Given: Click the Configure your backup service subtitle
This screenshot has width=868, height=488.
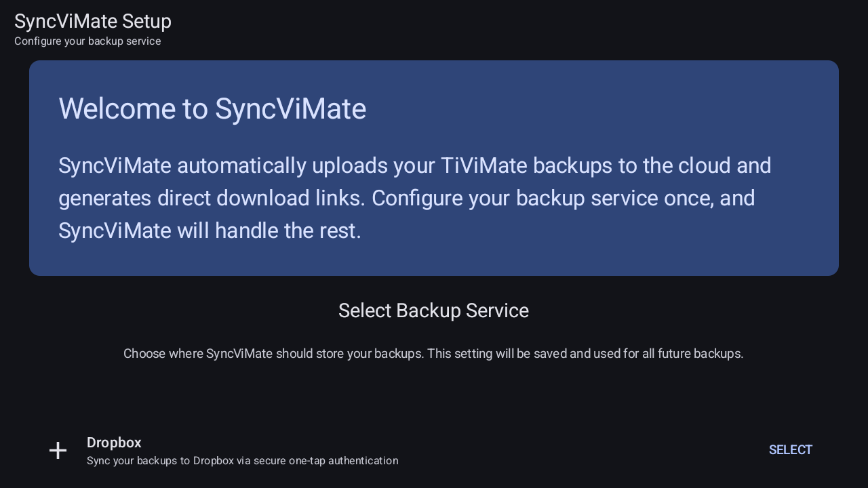Looking at the screenshot, I should pyautogui.click(x=87, y=41).
